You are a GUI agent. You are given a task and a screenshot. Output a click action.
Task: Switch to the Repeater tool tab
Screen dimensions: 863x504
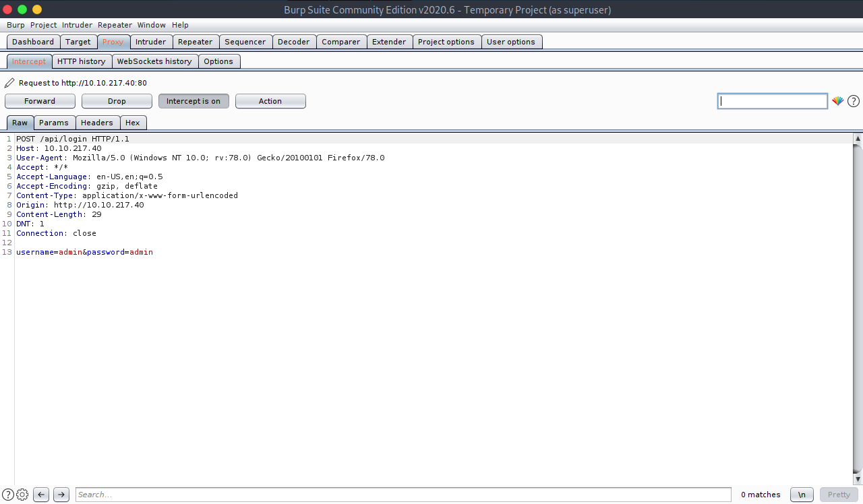tap(196, 42)
